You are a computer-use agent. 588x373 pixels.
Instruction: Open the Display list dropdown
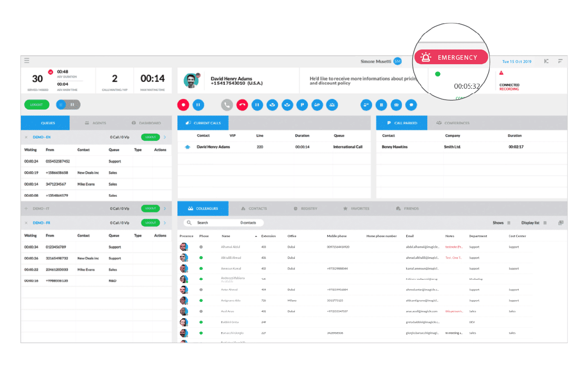[534, 223]
